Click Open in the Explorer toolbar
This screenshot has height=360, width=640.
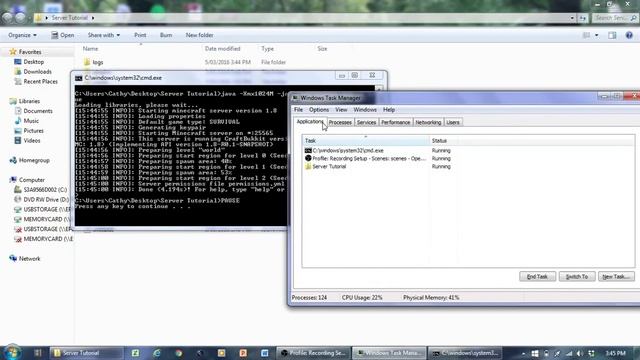pos(62,35)
